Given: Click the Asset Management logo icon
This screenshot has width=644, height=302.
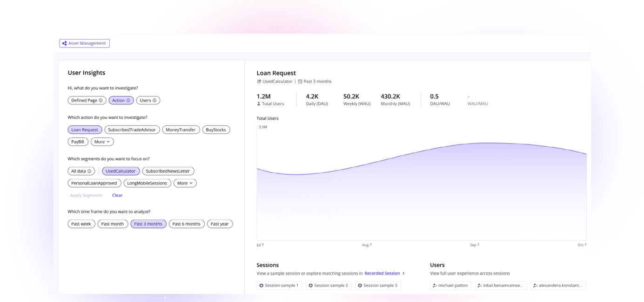Looking at the screenshot, I should click(65, 43).
